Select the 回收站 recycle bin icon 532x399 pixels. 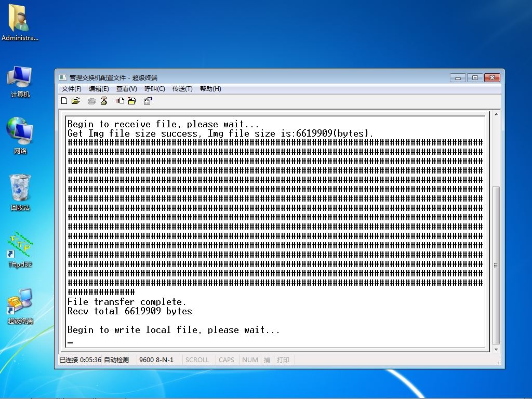(20, 192)
